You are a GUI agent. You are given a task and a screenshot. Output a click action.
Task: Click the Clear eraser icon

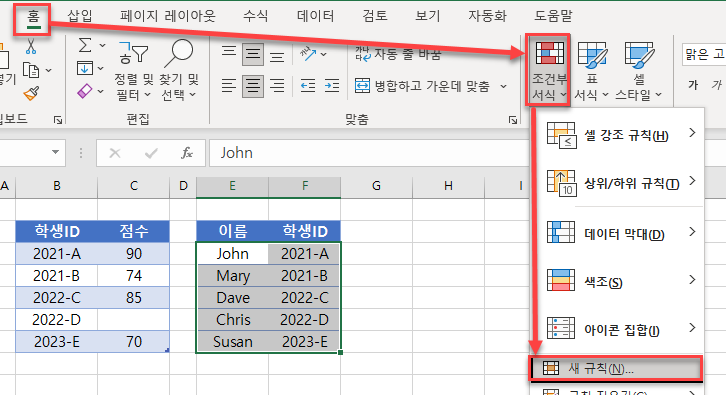point(85,91)
